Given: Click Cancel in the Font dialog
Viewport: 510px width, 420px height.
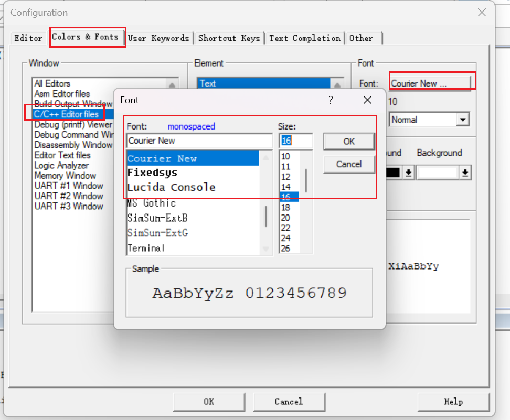Looking at the screenshot, I should [x=349, y=164].
